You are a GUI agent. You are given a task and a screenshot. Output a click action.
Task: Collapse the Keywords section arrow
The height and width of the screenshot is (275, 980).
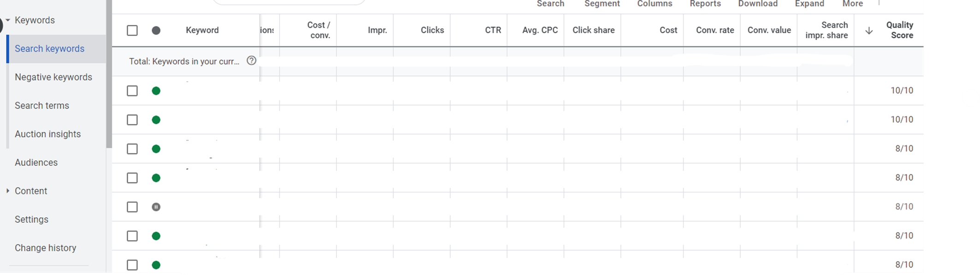[8, 20]
